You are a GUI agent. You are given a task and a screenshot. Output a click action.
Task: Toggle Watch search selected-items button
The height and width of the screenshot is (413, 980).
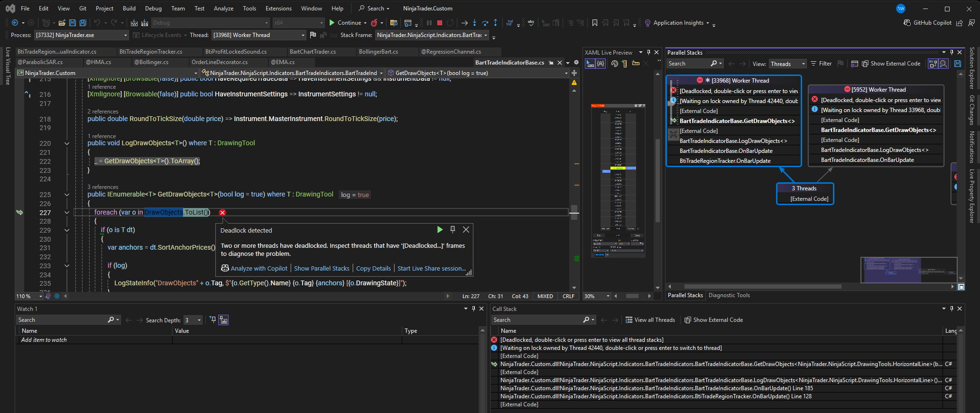pyautogui.click(x=223, y=320)
